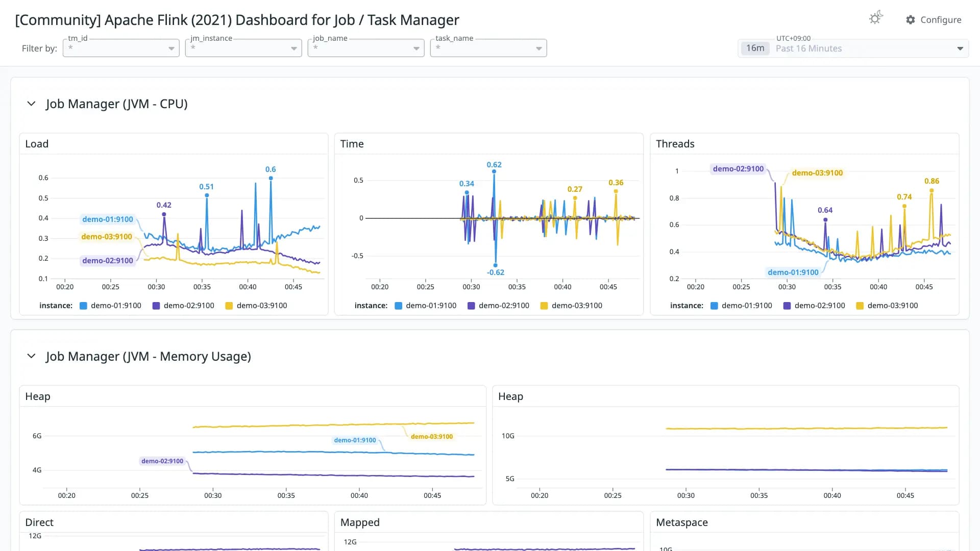The image size is (980, 551).
Task: Open the Configure settings
Action: click(x=934, y=20)
